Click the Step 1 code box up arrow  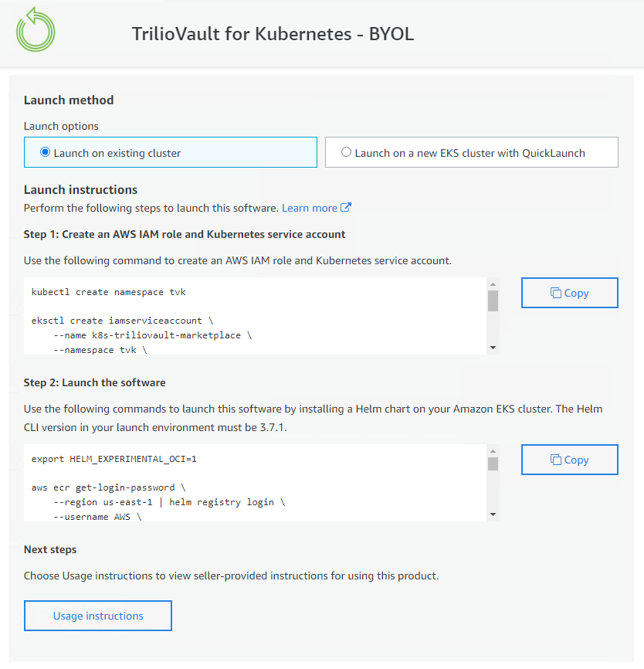493,284
